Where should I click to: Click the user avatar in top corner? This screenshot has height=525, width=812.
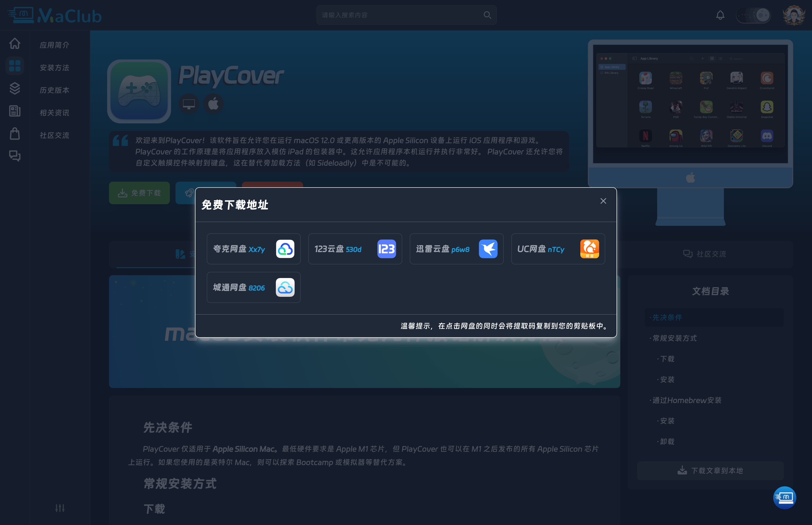click(794, 15)
